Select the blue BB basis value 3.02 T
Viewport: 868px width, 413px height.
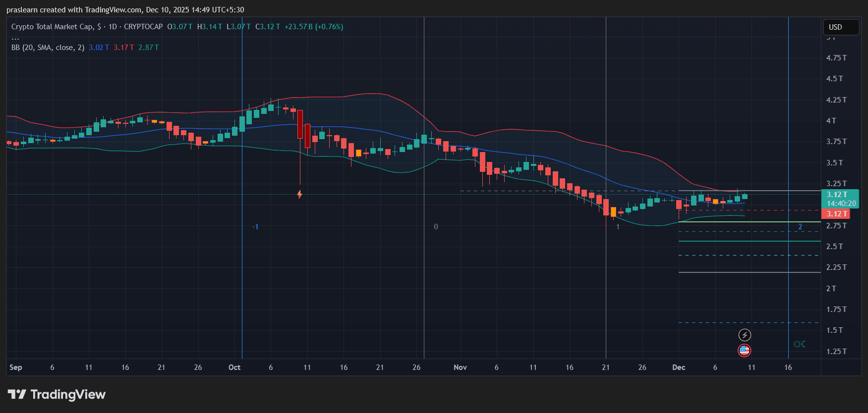click(x=99, y=48)
